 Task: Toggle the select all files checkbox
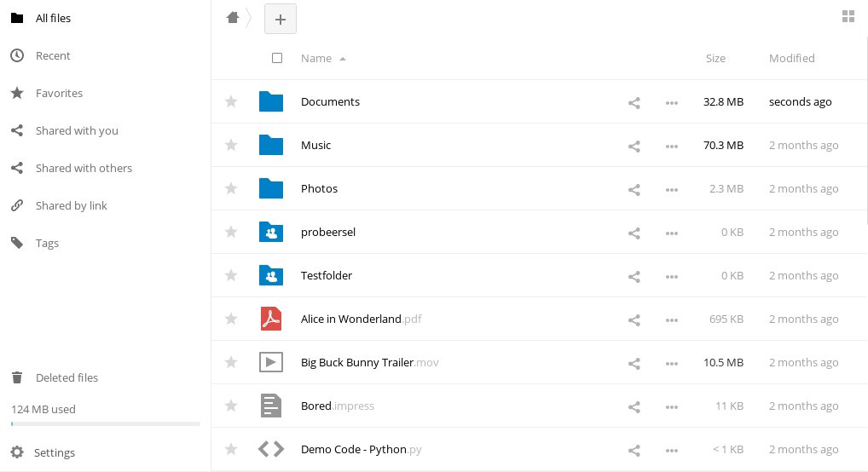pos(277,58)
